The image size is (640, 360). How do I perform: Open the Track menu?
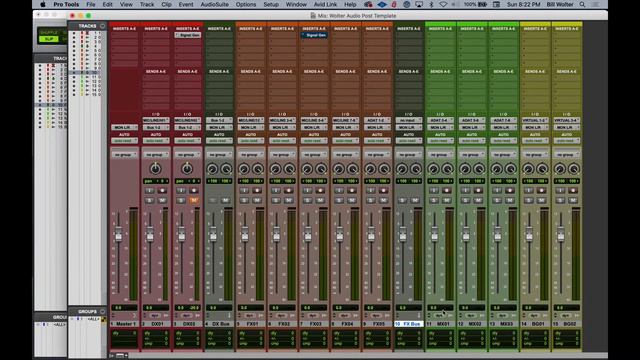pos(147,4)
